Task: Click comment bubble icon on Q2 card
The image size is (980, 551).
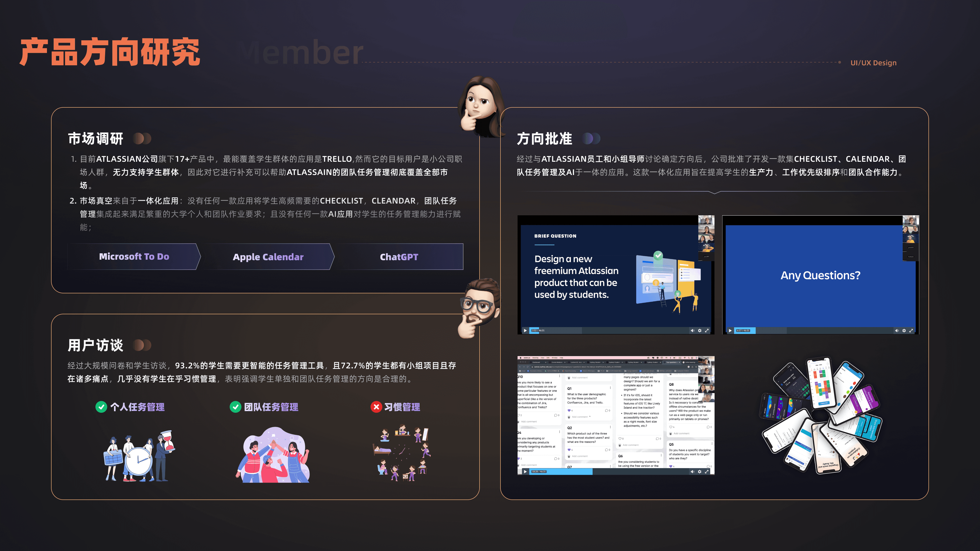Action: tap(606, 450)
